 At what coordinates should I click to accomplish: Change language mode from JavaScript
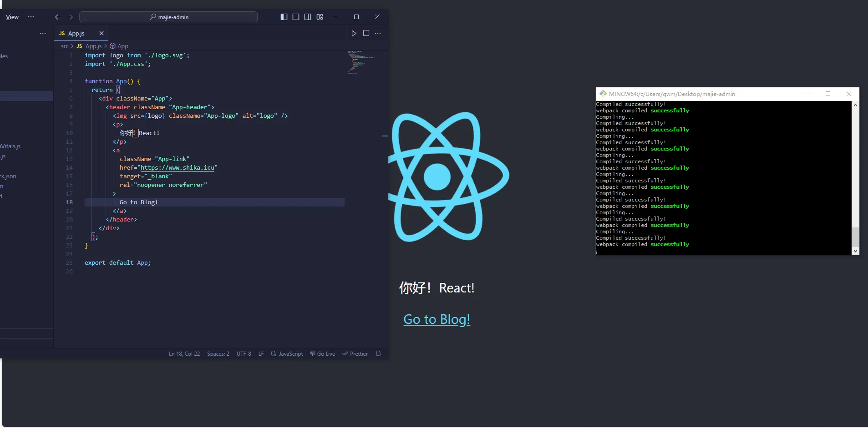(x=287, y=354)
